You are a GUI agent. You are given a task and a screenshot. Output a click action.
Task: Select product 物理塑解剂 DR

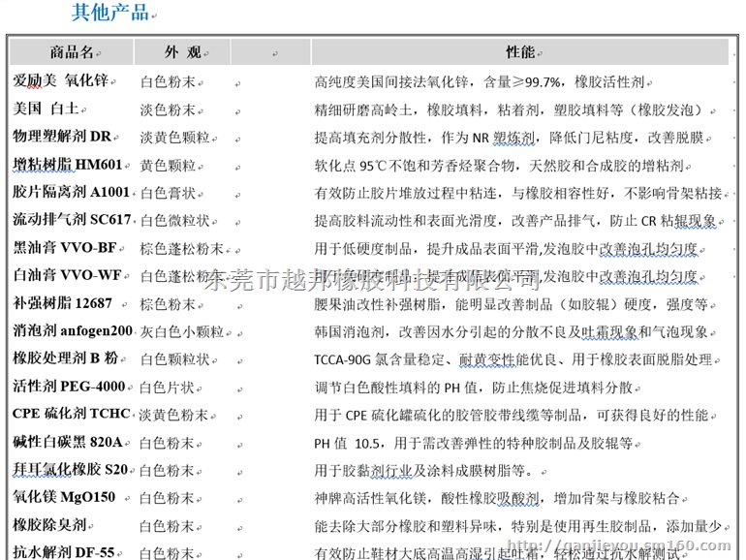[x=62, y=137]
